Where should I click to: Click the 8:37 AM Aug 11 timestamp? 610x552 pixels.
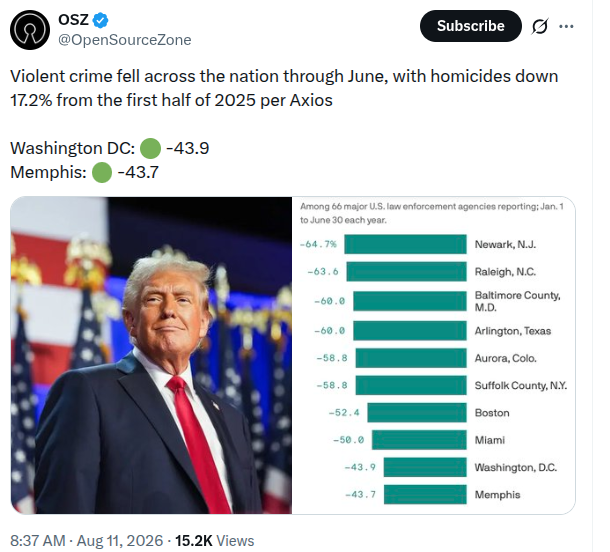pyautogui.click(x=87, y=541)
